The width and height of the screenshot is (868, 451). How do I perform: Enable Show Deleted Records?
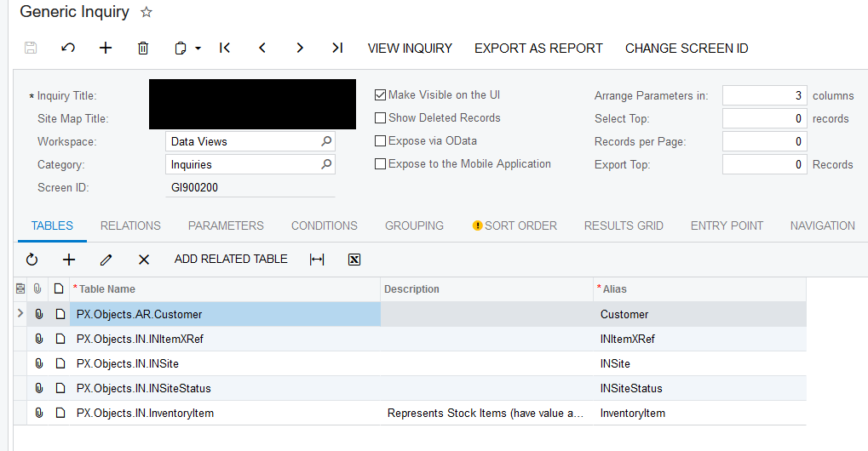pos(380,117)
